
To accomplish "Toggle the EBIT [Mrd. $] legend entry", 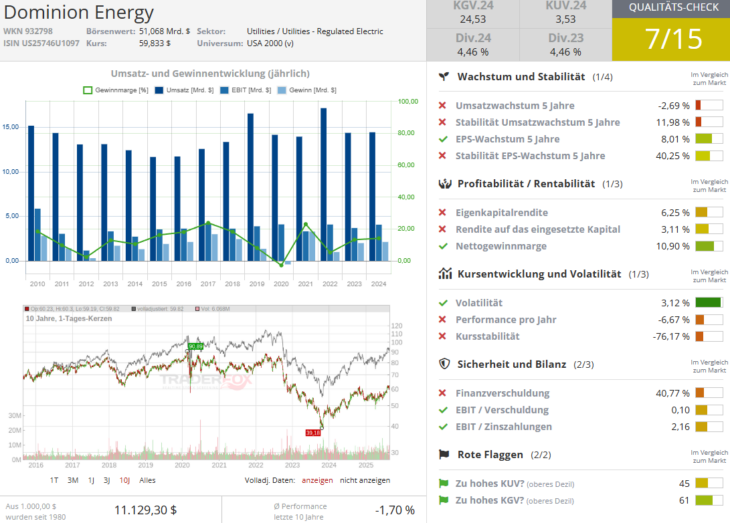I will click(x=245, y=90).
